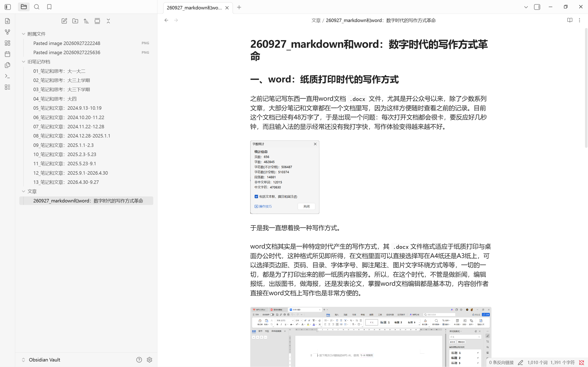This screenshot has width=588, height=367.
Task: Open canvas icon in ribbon
Action: click(8, 43)
